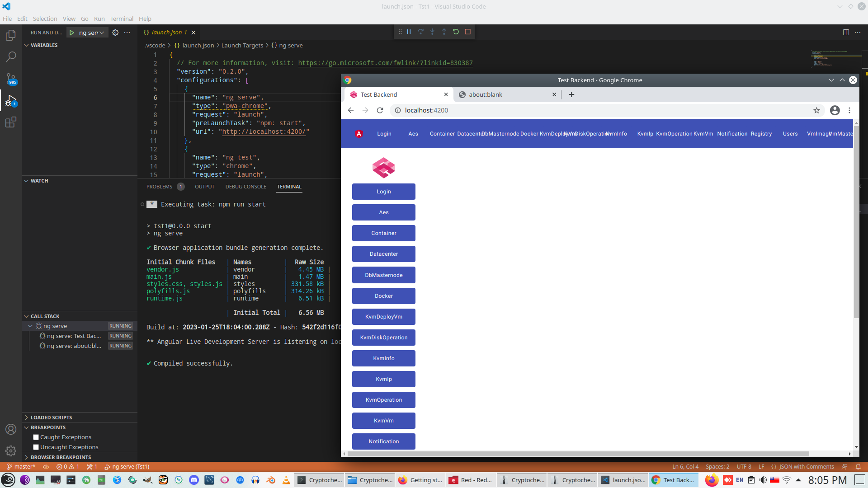Image resolution: width=868 pixels, height=488 pixels.
Task: Expand the Browser Breakpoints section
Action: 61,457
